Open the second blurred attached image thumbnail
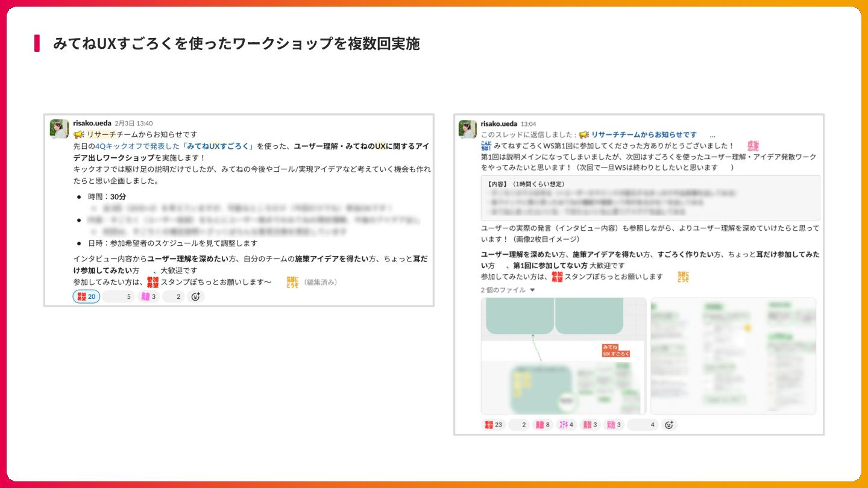The height and width of the screenshot is (488, 868). (733, 355)
